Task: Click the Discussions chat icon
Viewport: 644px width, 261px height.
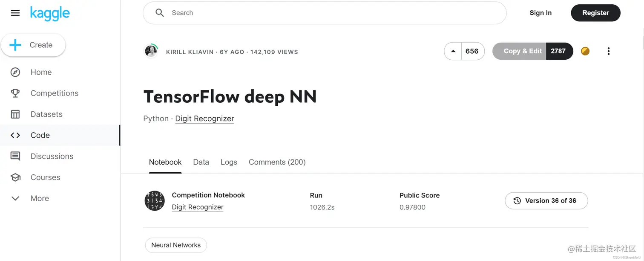Action: click(x=15, y=156)
